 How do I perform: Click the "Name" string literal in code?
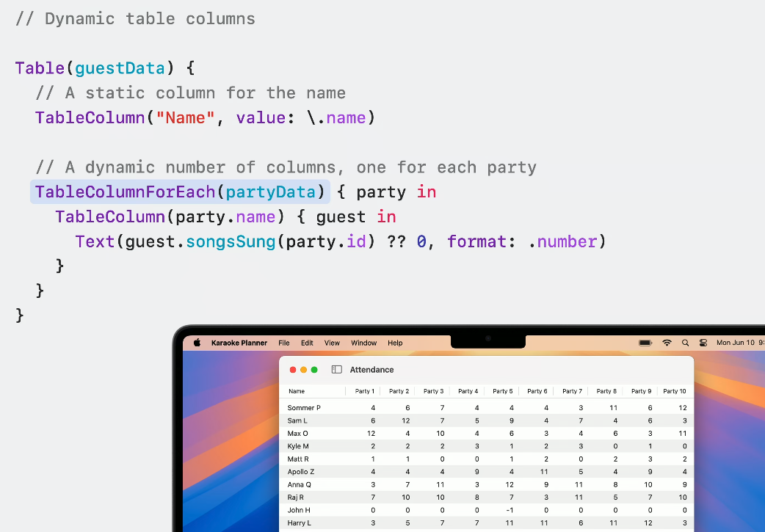185,117
